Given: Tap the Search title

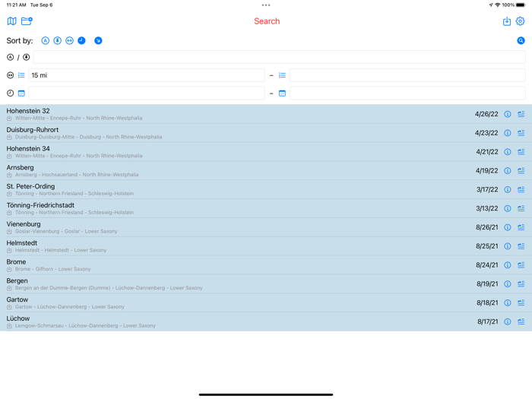Looking at the screenshot, I should coord(267,21).
